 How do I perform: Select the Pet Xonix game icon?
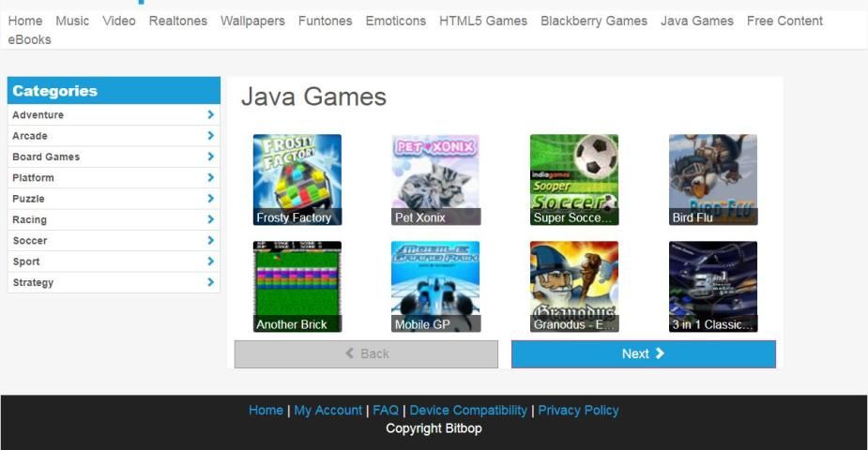coord(435,179)
